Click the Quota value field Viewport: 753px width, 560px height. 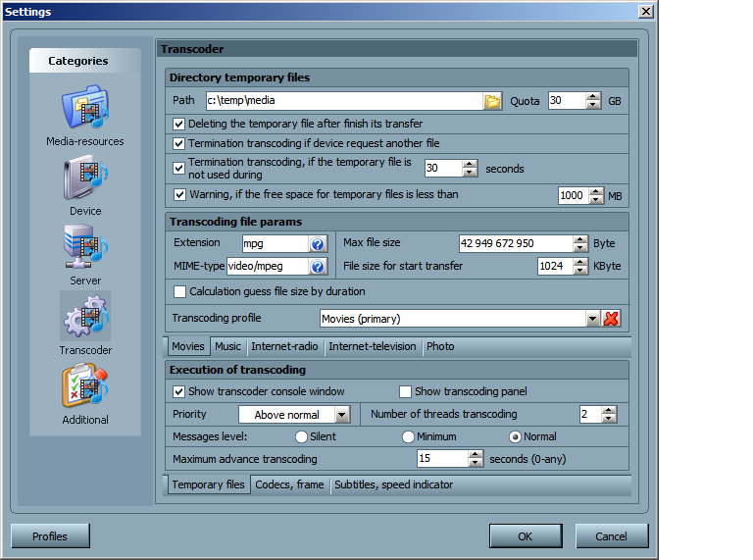568,101
